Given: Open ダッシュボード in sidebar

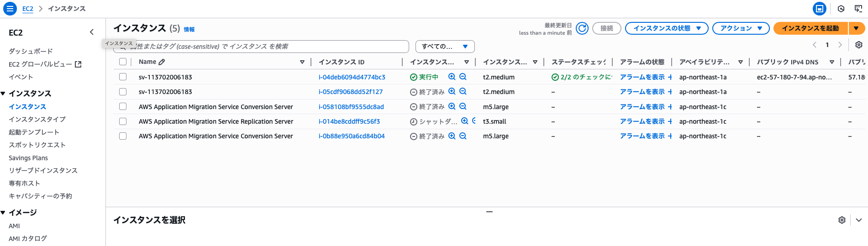Looking at the screenshot, I should 31,51.
